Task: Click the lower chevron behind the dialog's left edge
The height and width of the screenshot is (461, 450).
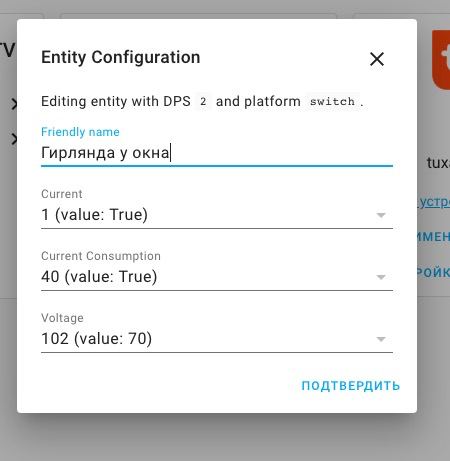Action: tap(14, 139)
